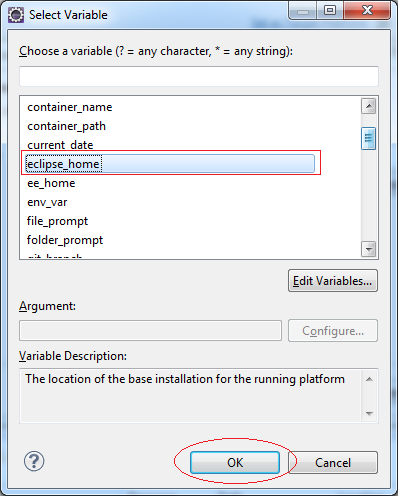Click the Eclipse gear icon in title bar

pos(16,15)
